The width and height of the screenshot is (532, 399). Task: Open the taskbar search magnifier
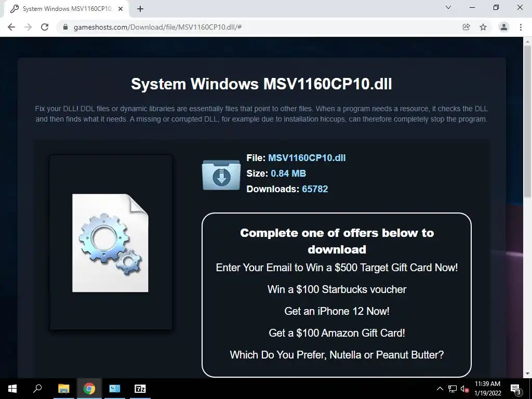[x=37, y=389]
